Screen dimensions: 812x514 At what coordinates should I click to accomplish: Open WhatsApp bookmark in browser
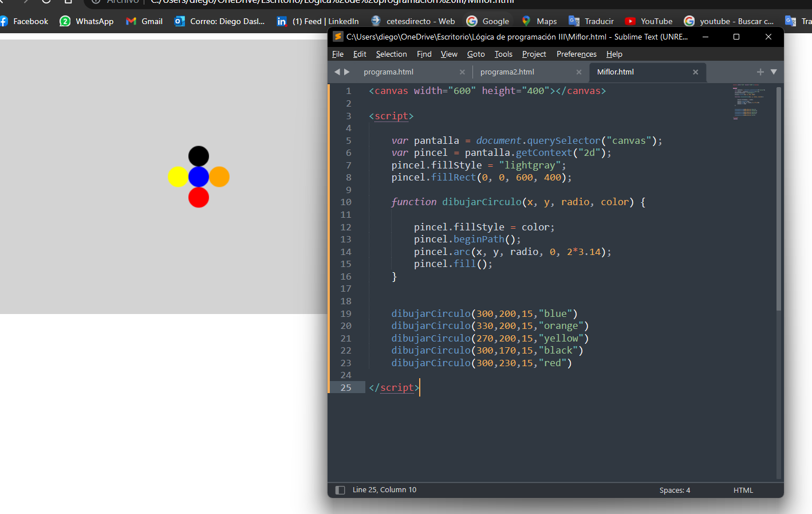(x=87, y=21)
